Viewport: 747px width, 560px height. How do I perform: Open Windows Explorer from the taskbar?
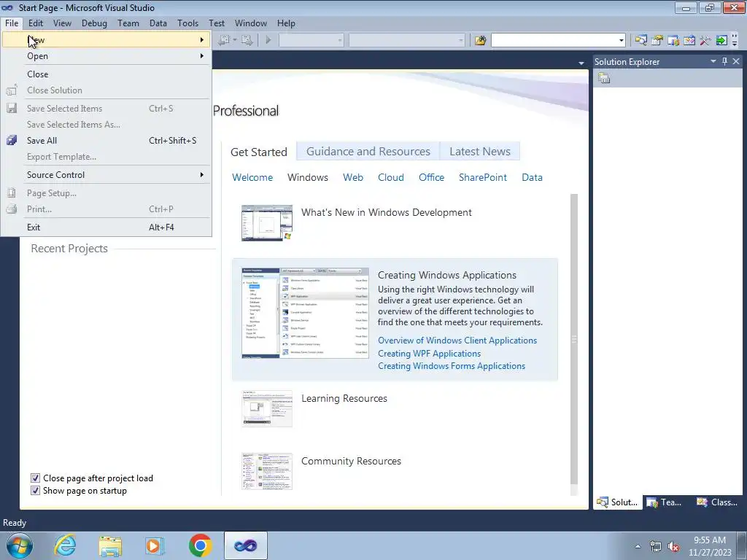[x=110, y=545]
